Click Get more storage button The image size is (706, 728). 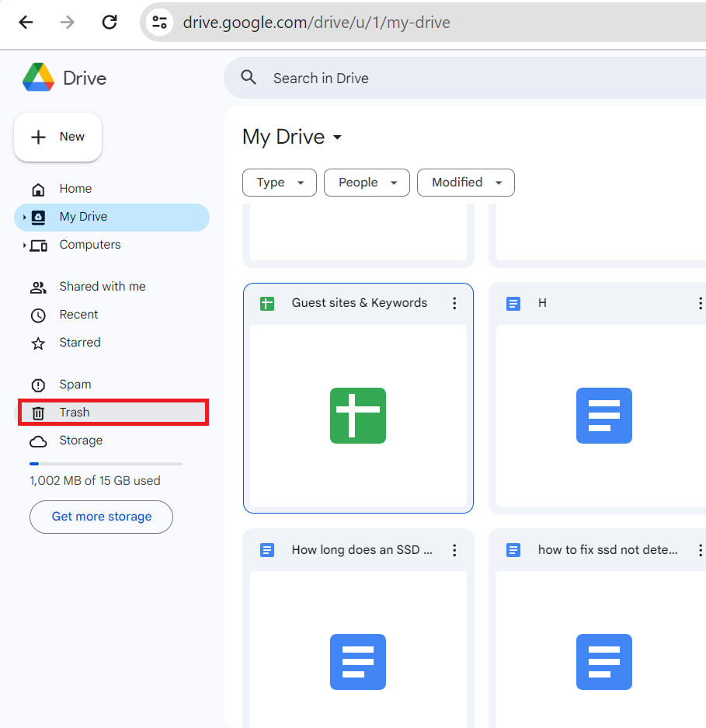(101, 517)
